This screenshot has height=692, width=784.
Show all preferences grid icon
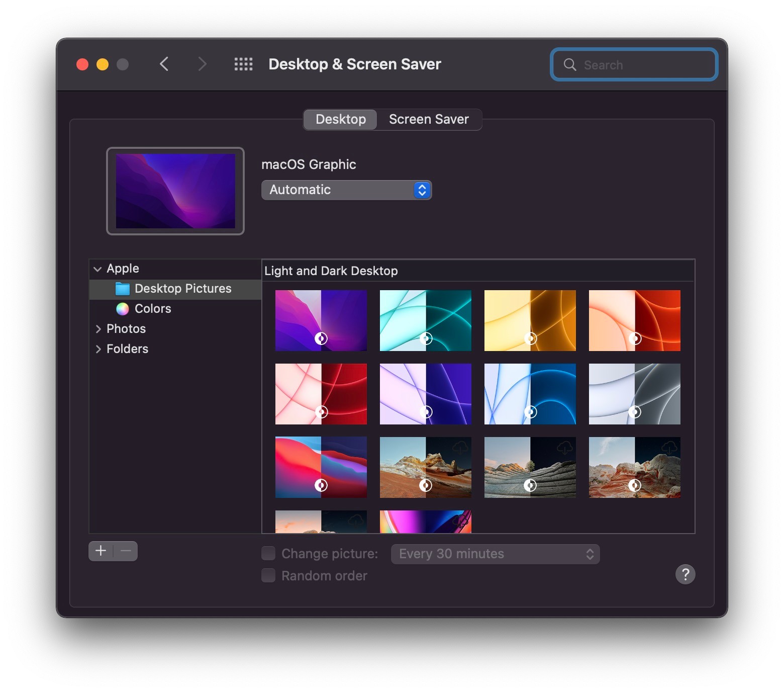tap(244, 64)
